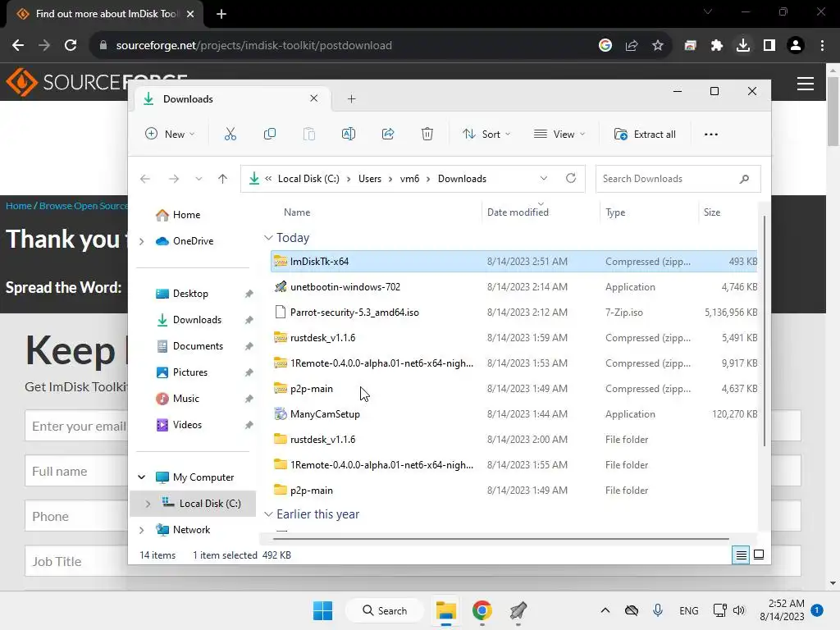Open File Explorer from taskbar
The height and width of the screenshot is (630, 840).
click(x=445, y=610)
